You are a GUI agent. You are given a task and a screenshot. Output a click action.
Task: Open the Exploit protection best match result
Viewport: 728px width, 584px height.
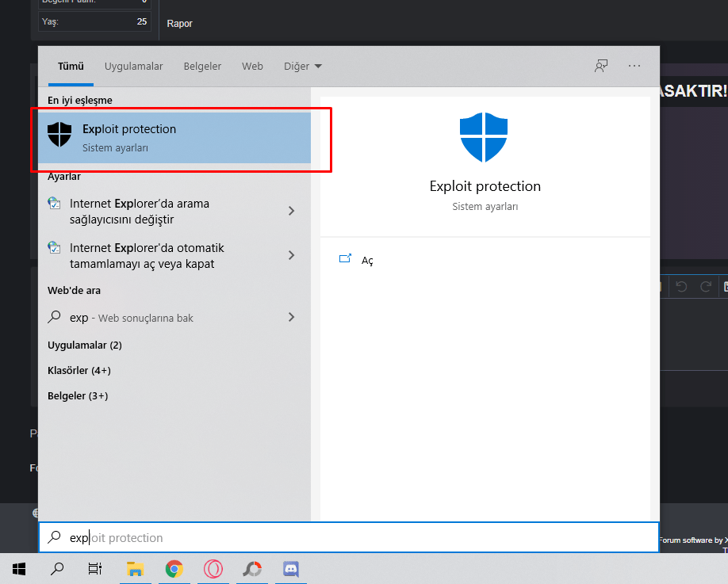[x=174, y=138]
